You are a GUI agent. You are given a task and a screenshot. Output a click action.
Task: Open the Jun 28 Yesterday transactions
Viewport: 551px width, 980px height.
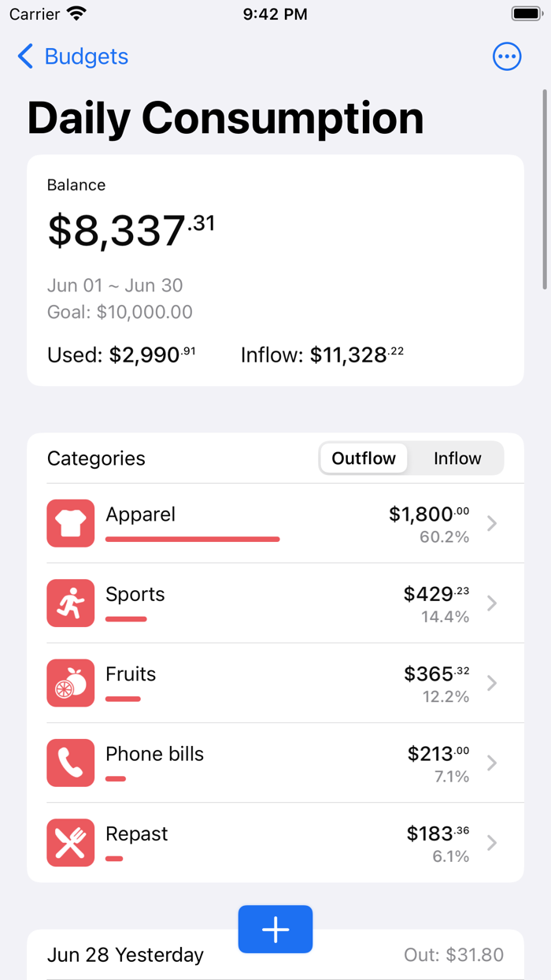(x=126, y=954)
